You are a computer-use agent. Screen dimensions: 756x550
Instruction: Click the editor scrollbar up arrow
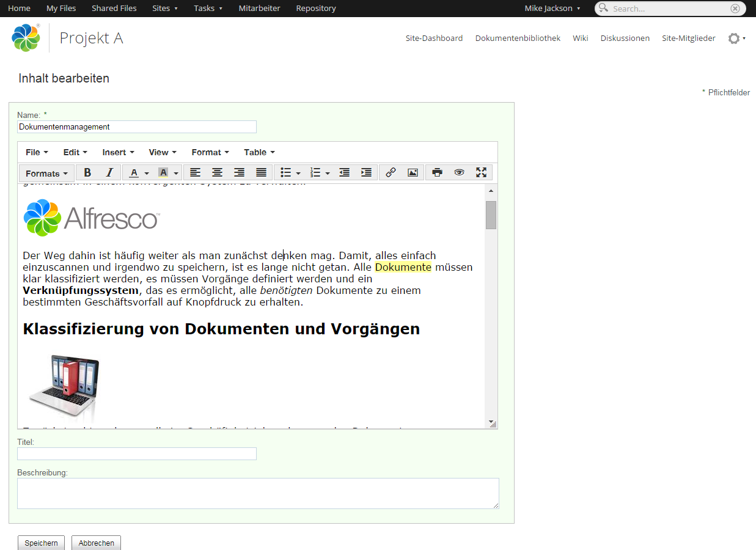coord(491,191)
